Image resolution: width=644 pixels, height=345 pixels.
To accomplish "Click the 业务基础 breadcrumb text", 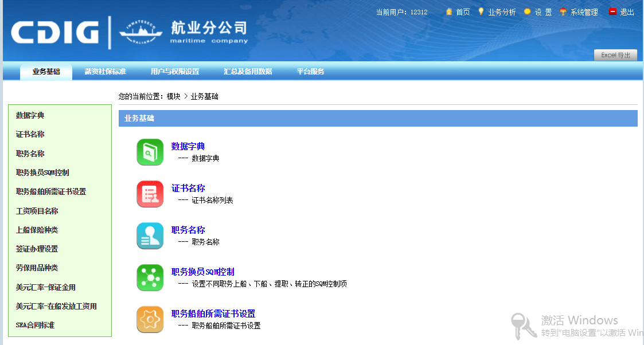I will [205, 96].
